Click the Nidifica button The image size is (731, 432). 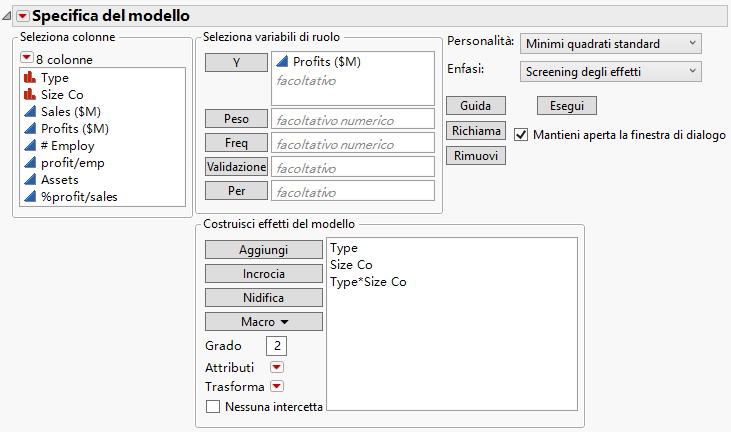[263, 297]
